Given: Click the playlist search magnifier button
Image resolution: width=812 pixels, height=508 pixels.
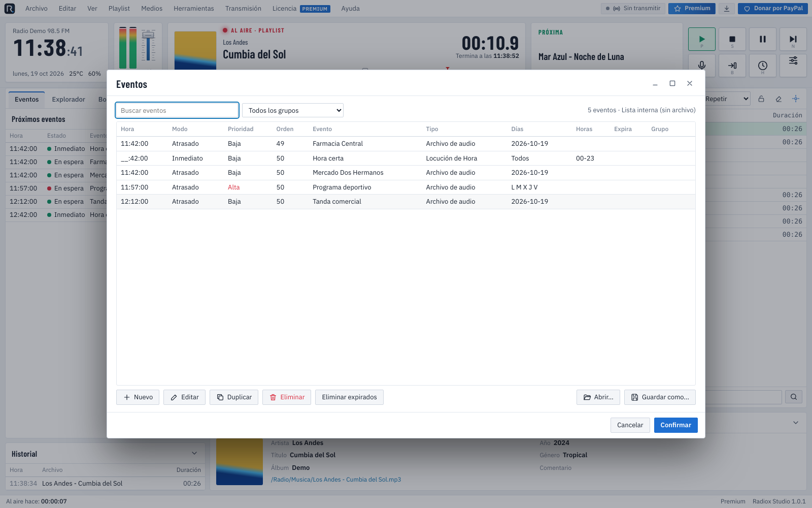Looking at the screenshot, I should (x=794, y=397).
